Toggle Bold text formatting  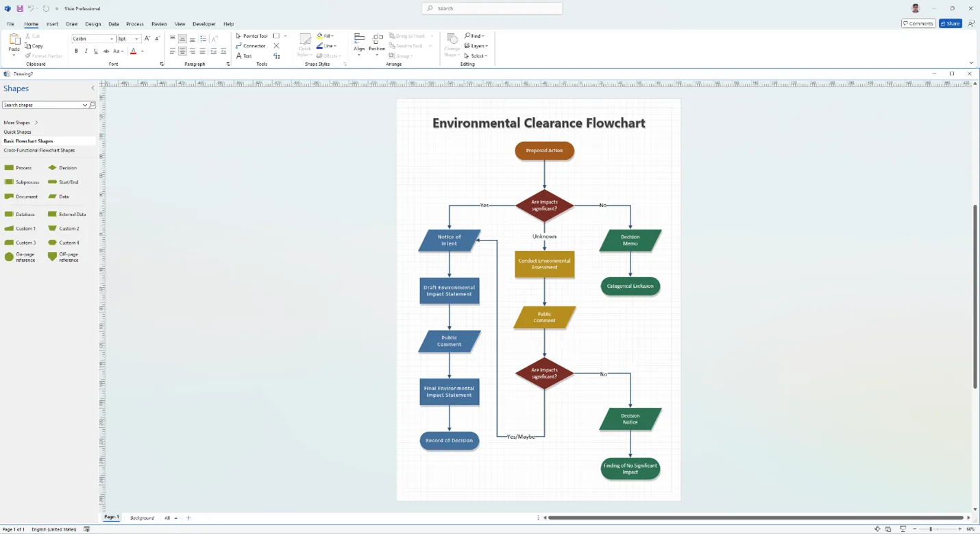click(x=76, y=51)
